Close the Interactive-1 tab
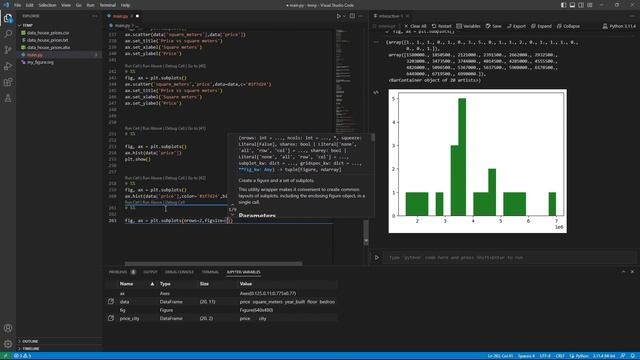Viewport: 640px width, 360px height. [x=407, y=16]
